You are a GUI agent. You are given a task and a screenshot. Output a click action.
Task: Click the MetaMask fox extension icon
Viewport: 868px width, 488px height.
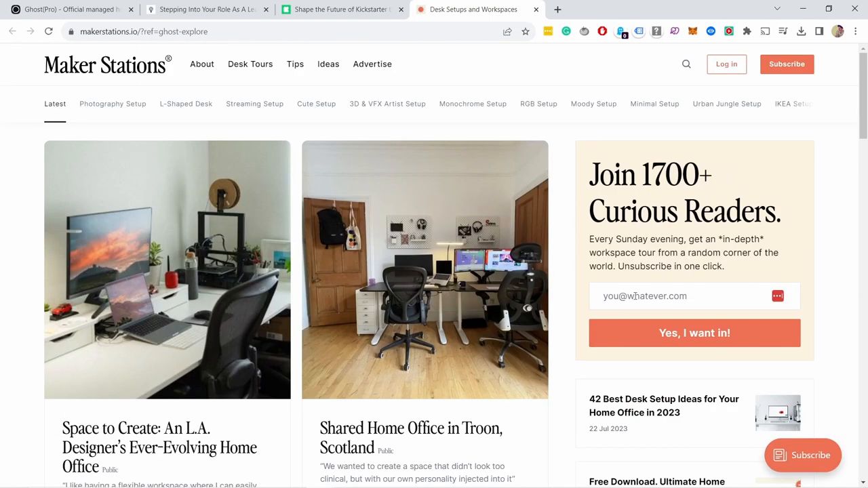692,31
